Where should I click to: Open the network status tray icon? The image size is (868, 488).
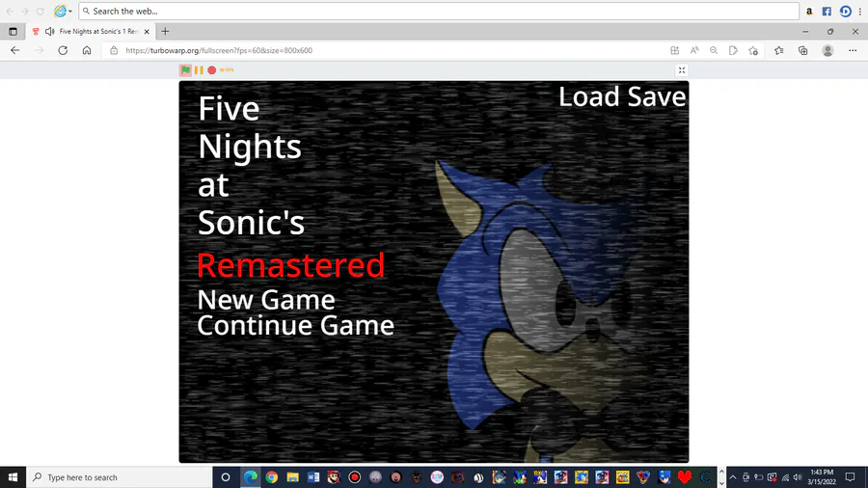[x=785, y=477]
